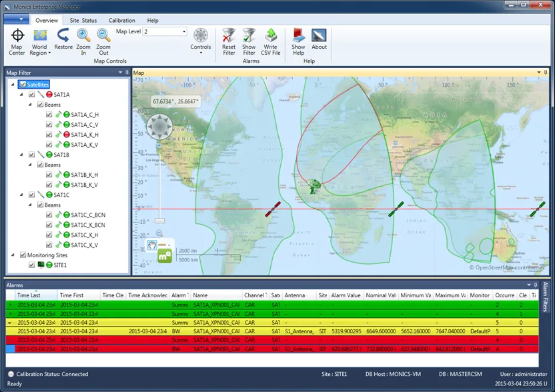Click the Map Center crosshair icon
The height and width of the screenshot is (392, 555).
coord(17,35)
